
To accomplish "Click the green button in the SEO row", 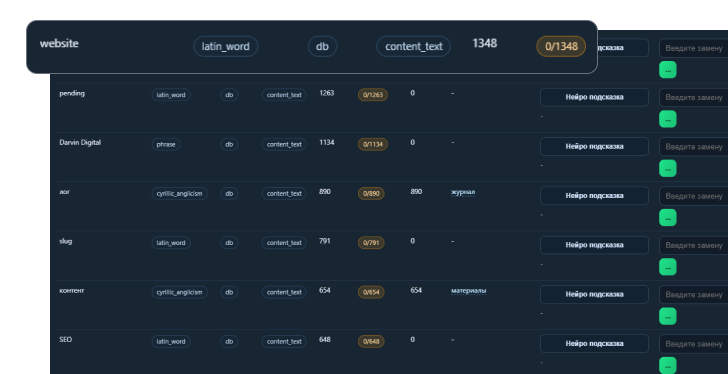I will 668,365.
